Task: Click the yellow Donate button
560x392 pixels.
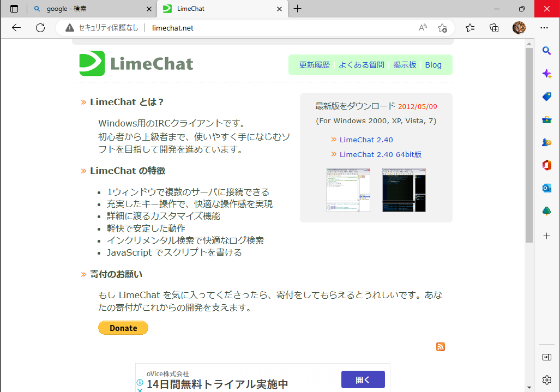Action: [123, 328]
